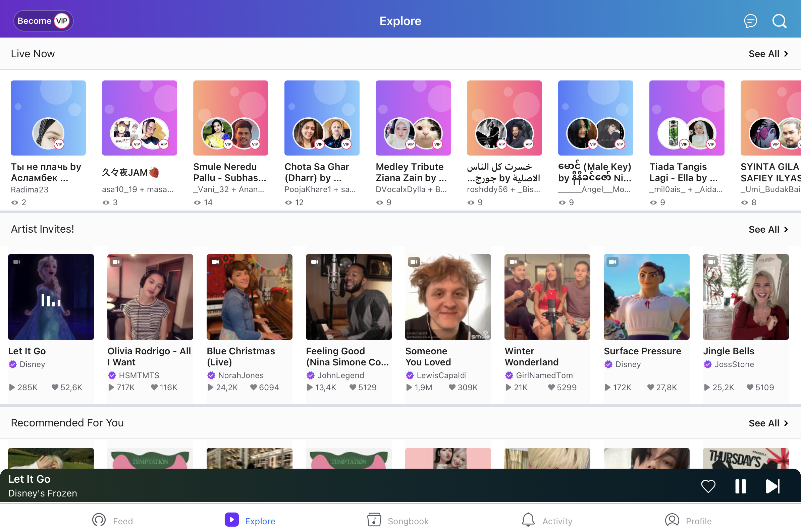Viewport: 801px width, 532px height.
Task: Tap the Become VIP button
Action: (x=44, y=21)
